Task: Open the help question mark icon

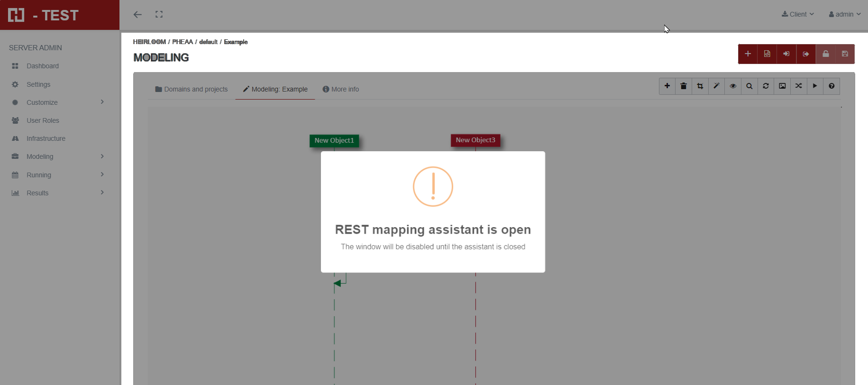Action: pos(831,86)
